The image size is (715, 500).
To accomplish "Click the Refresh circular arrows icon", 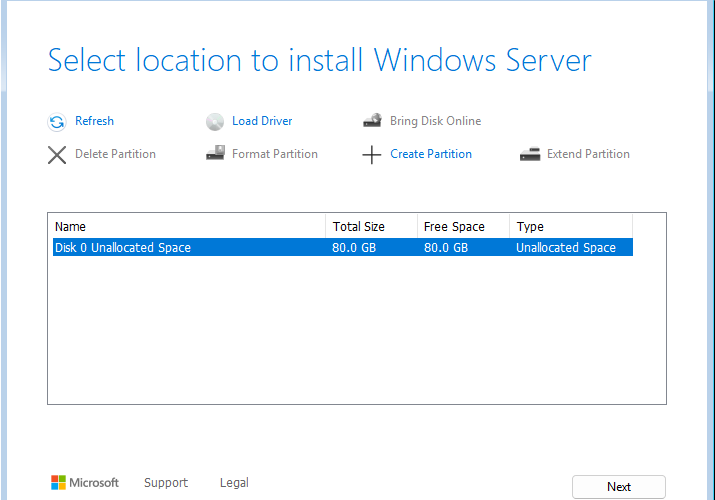I will [x=57, y=122].
